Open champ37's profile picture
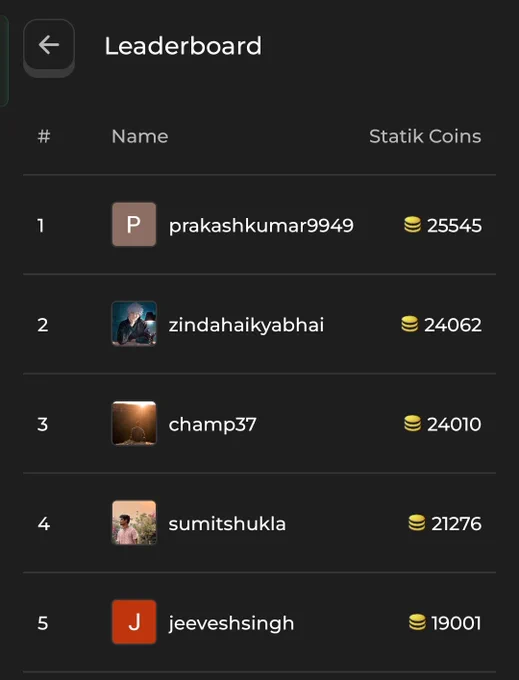Viewport: 519px width, 680px height. (x=134, y=423)
